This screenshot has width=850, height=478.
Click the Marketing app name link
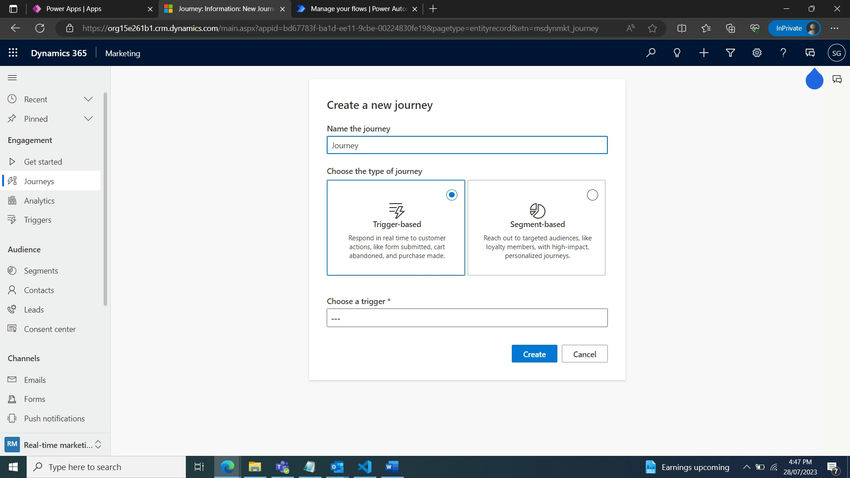tap(123, 53)
